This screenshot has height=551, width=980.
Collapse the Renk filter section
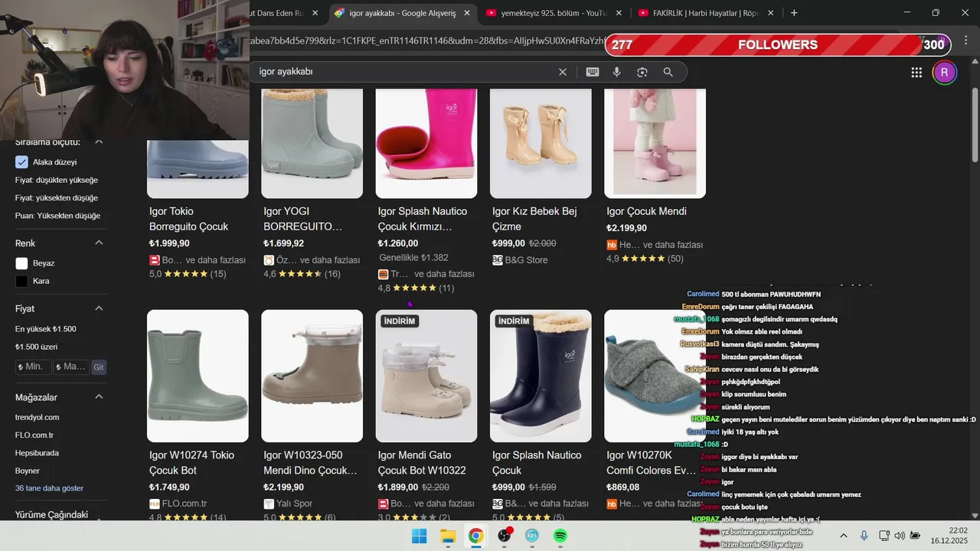(x=99, y=243)
